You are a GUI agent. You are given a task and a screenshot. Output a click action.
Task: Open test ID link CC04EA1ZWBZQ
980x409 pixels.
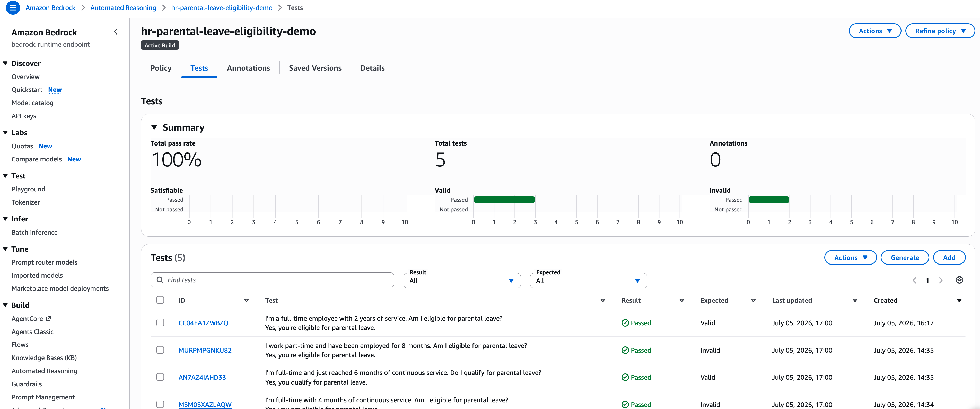204,323
